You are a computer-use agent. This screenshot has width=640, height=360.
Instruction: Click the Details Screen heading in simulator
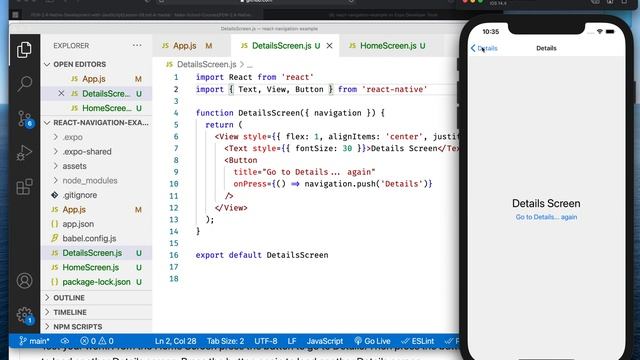click(x=546, y=203)
